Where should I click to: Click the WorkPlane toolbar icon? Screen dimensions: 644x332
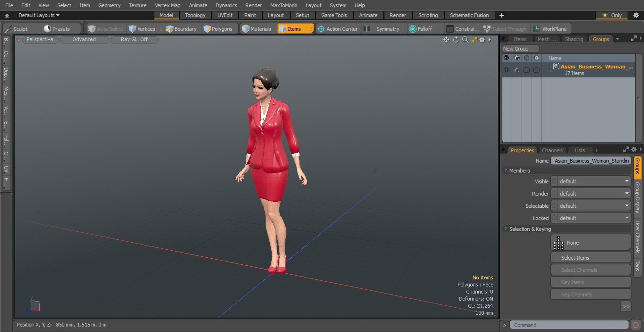click(x=537, y=29)
